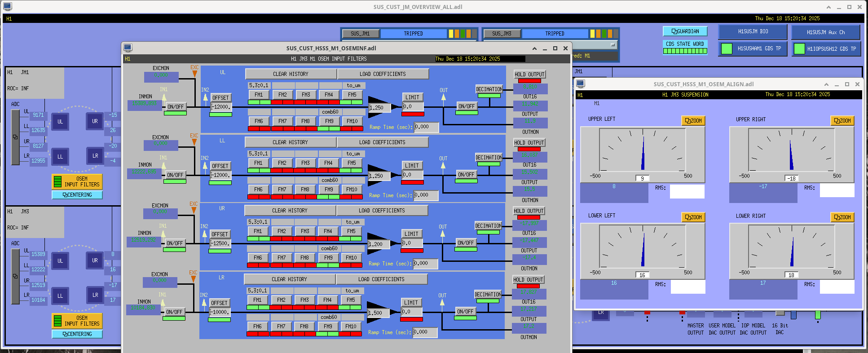Image resolution: width=868 pixels, height=353 pixels.
Task: Toggle FM1 filter in UL row
Action: click(x=259, y=95)
